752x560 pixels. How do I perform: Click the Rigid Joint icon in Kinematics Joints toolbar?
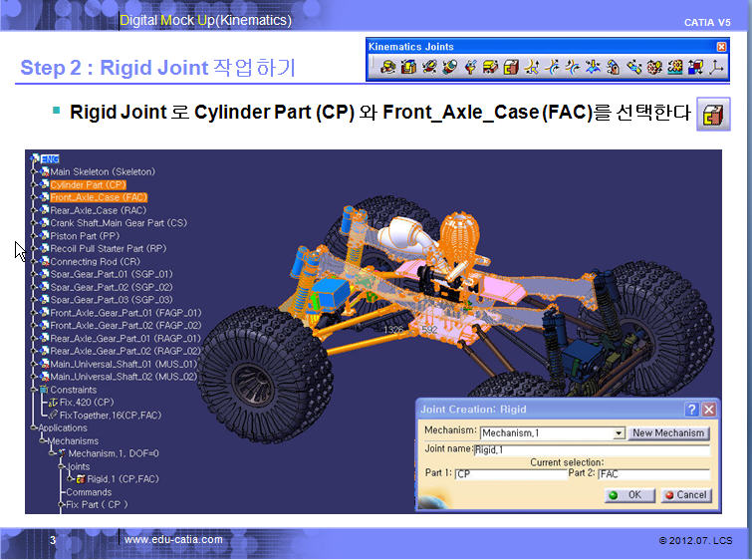(x=512, y=67)
